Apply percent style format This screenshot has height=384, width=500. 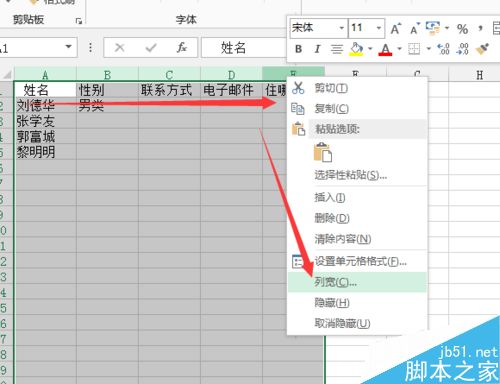[x=462, y=29]
